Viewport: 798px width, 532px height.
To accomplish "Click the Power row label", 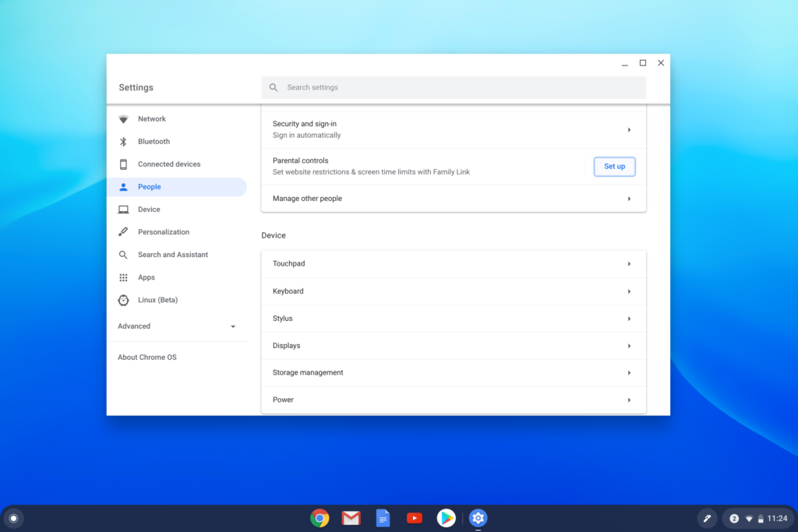I will pyautogui.click(x=283, y=400).
